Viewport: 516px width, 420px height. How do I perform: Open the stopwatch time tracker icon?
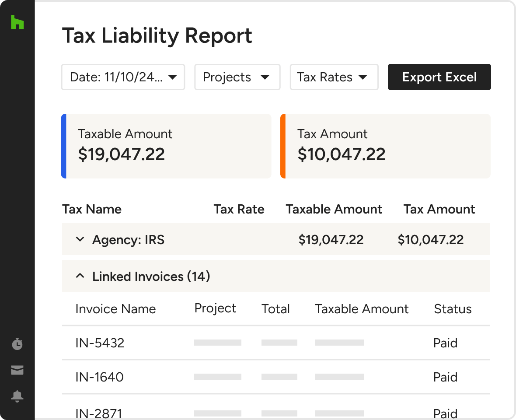17,344
